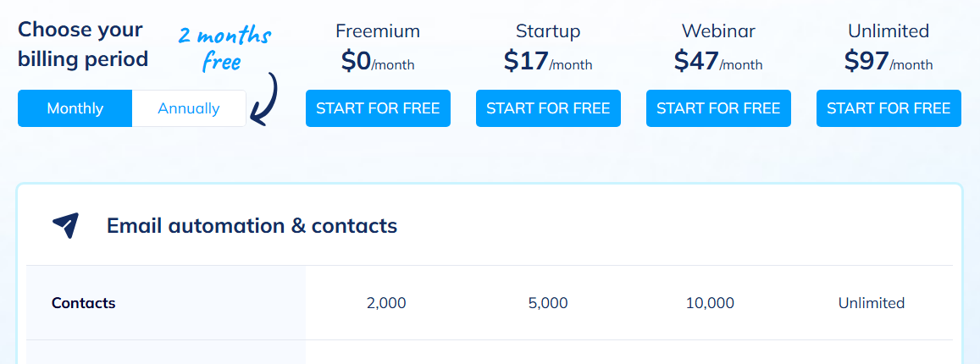Screen dimensions: 980x364
Task: Click the $97/month Unlimited price
Action: coord(889,61)
